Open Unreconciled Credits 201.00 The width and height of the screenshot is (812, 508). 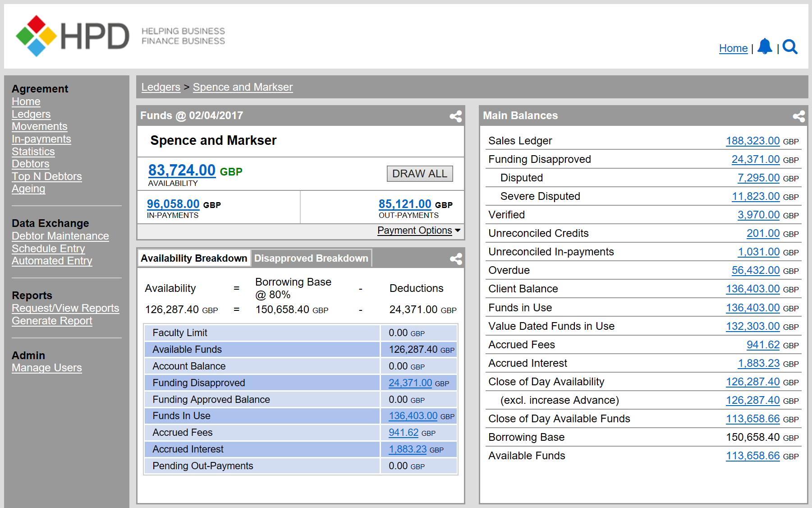point(763,233)
